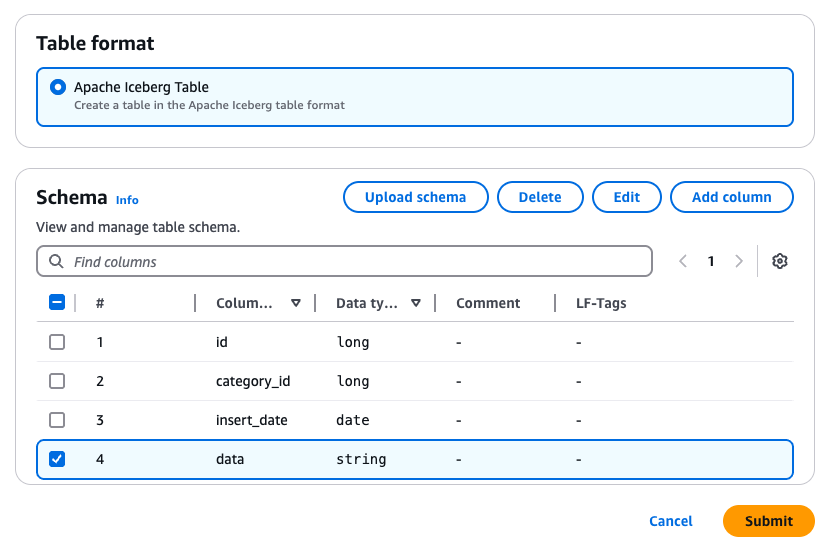Toggle the select-all columns checkbox
The height and width of the screenshot is (548, 828).
click(57, 302)
